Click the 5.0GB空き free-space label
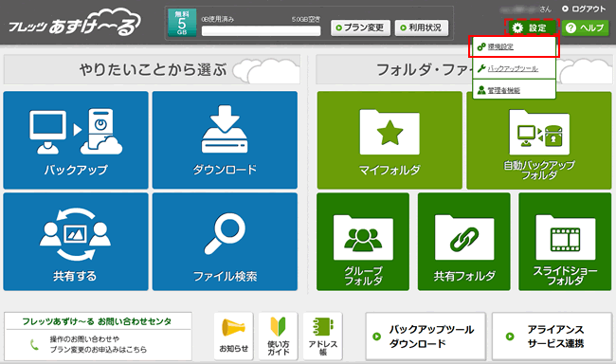This screenshot has height=364, width=616. coord(306,19)
